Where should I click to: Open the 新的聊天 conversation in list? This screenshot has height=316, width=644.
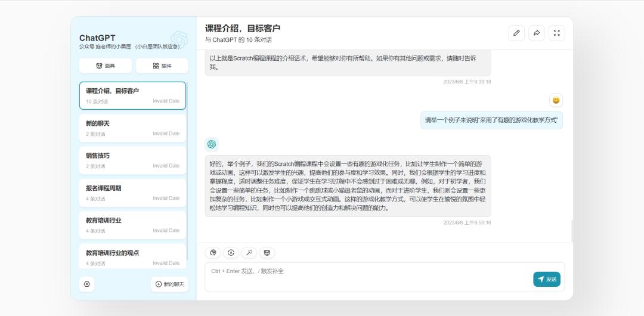tap(132, 128)
